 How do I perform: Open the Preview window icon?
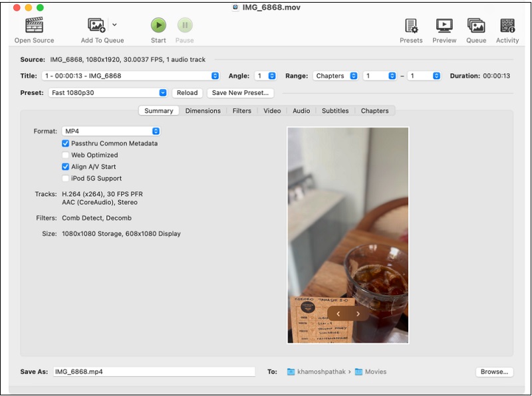[444, 26]
